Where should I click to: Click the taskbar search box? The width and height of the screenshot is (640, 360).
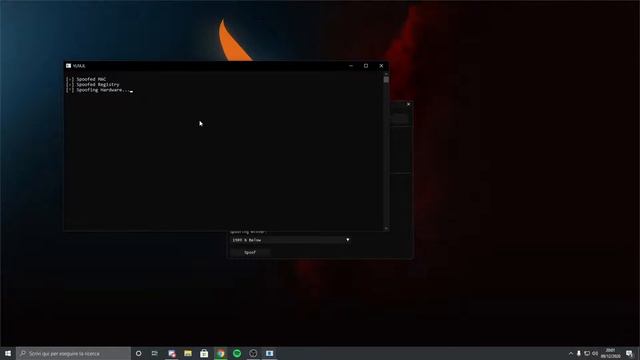[x=73, y=353]
